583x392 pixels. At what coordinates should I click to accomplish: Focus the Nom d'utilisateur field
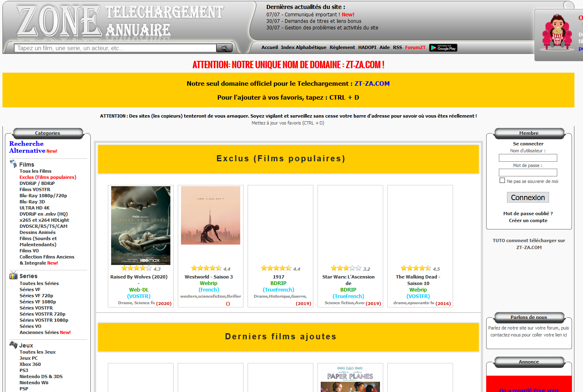pos(528,158)
